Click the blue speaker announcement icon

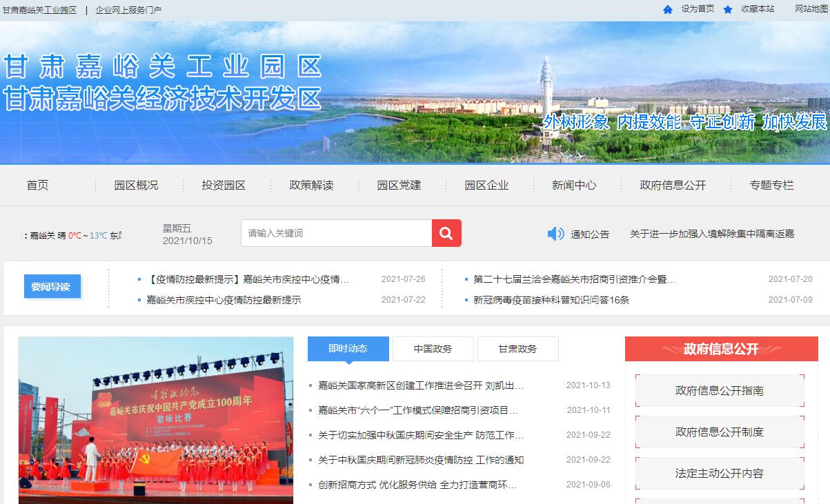(555, 234)
